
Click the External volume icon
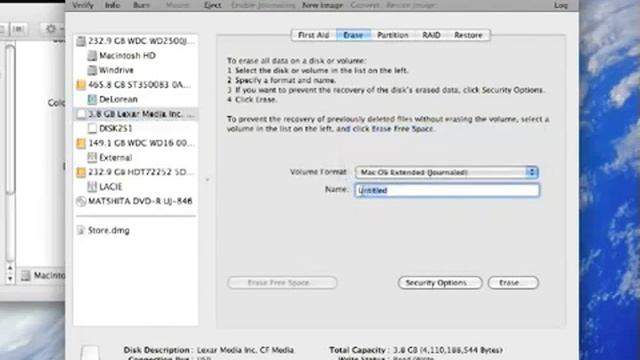click(x=92, y=158)
